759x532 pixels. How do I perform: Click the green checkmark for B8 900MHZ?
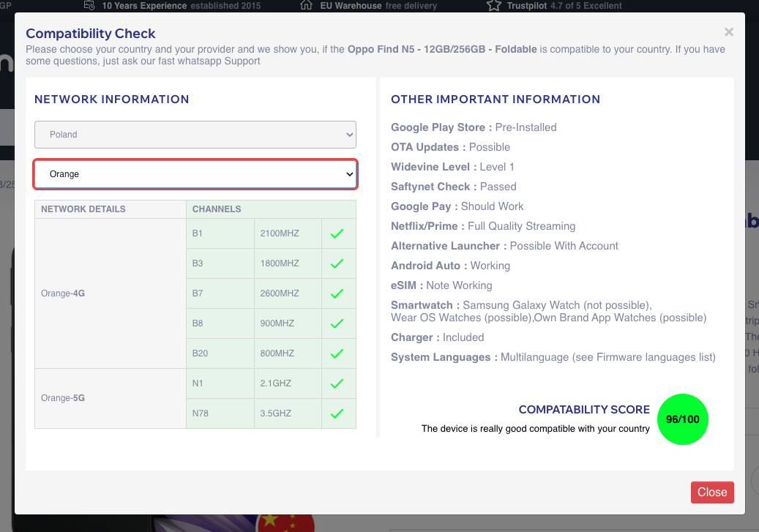(337, 323)
